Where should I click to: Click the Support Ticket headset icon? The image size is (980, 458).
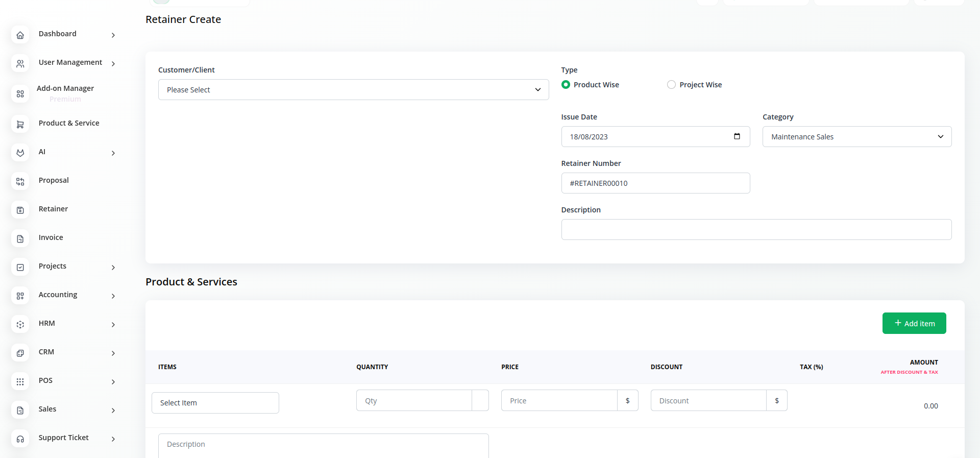(x=20, y=439)
